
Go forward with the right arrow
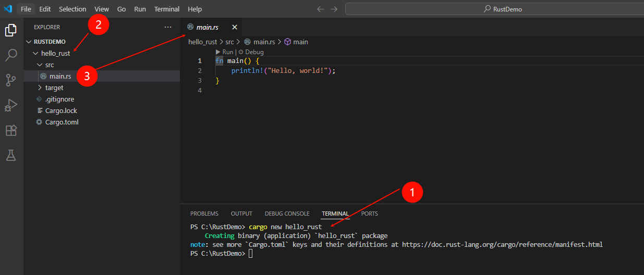point(334,9)
